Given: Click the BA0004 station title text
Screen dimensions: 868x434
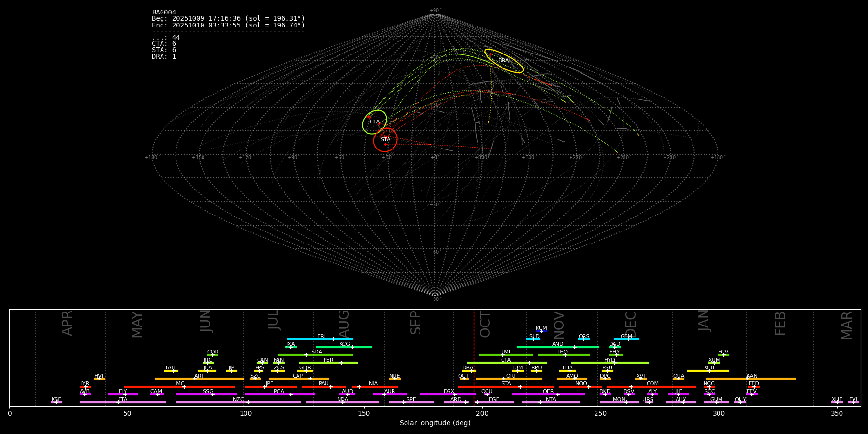Looking at the screenshot, I should (x=164, y=13).
